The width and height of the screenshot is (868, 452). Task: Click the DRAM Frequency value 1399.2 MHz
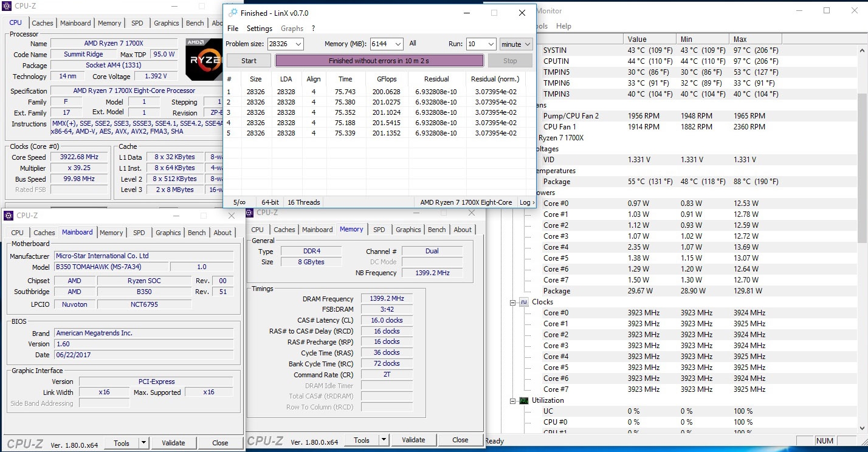[x=387, y=299]
